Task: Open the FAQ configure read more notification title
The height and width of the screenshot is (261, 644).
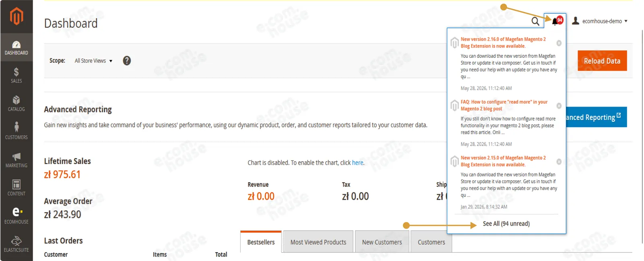Action: point(504,105)
